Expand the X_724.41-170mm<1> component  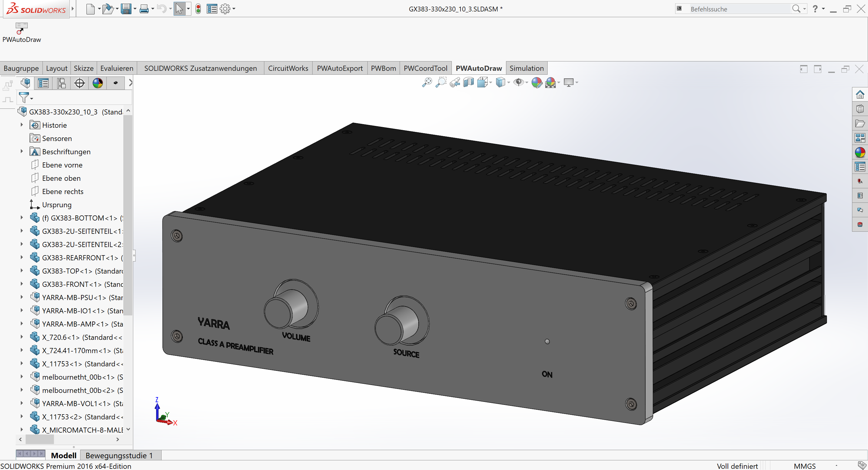click(22, 350)
